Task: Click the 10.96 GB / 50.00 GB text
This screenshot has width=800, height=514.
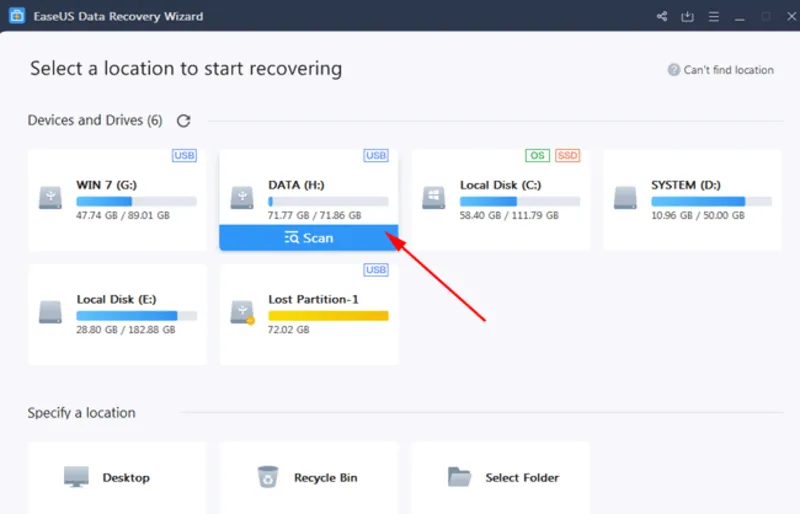Action: [698, 215]
